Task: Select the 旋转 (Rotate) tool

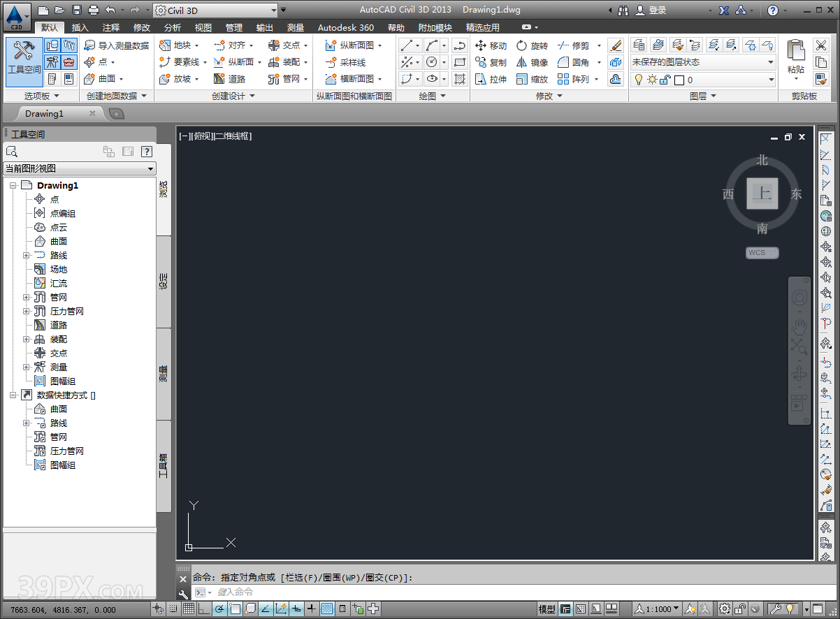Action: click(532, 45)
